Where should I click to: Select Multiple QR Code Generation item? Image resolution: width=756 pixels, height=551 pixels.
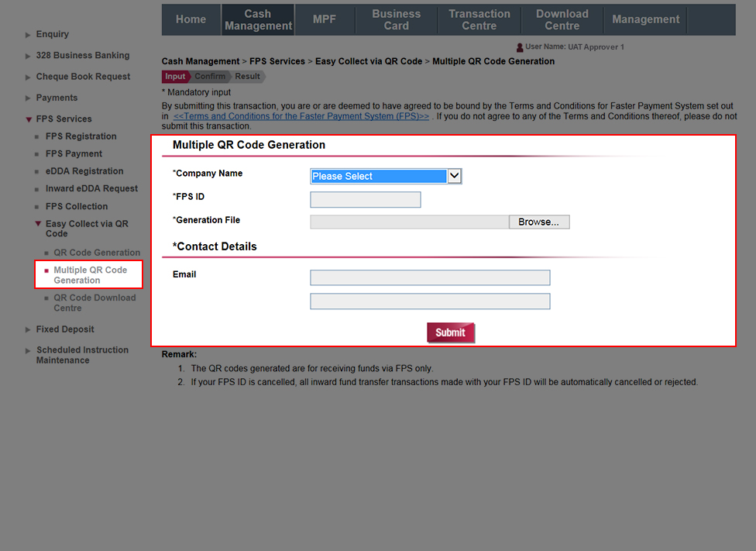point(90,275)
